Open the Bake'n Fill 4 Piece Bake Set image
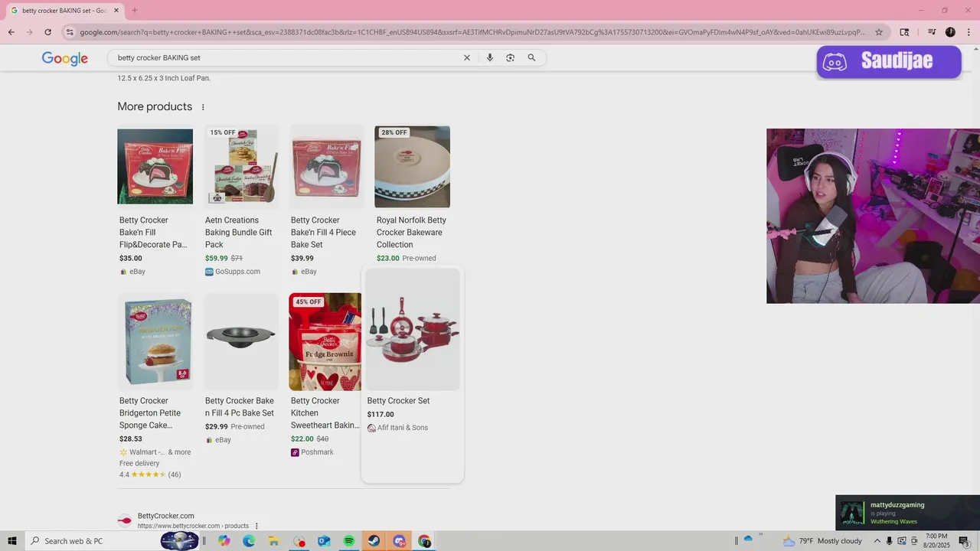 click(327, 167)
